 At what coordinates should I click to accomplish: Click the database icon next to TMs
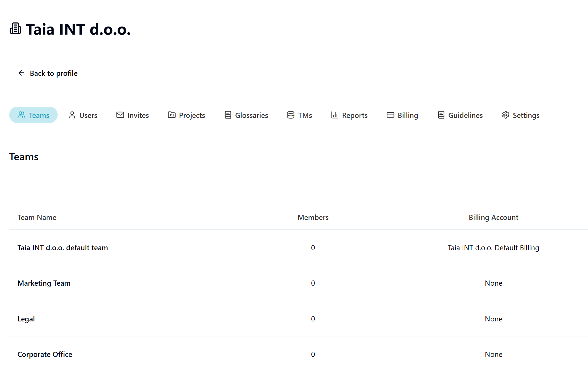290,115
